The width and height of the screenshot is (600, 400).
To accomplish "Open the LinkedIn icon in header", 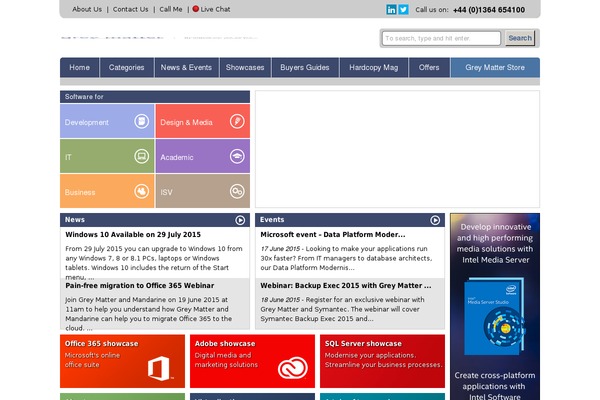I will point(391,10).
